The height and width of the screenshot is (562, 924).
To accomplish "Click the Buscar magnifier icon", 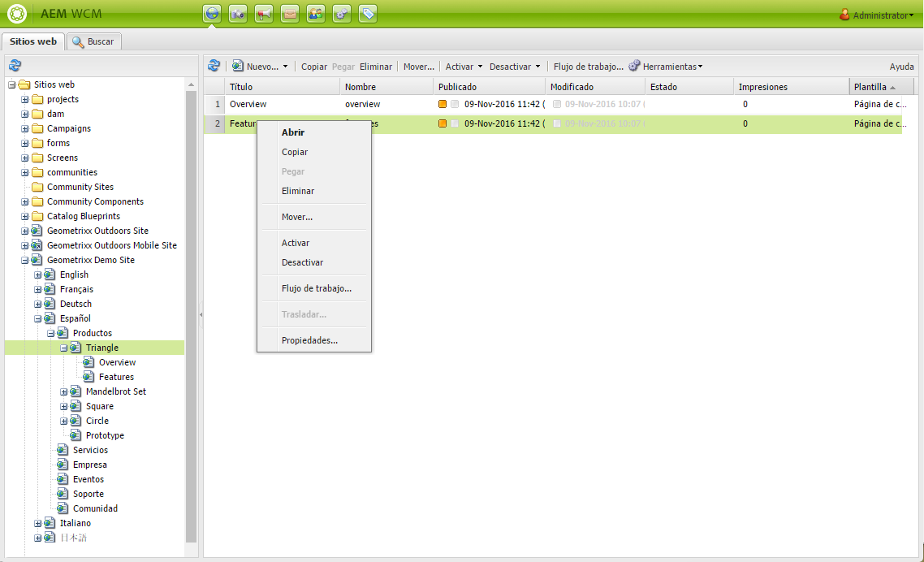I will pos(78,42).
